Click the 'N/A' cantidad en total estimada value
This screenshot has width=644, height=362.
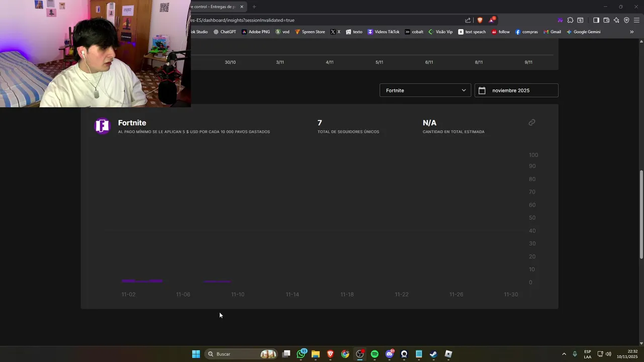(x=430, y=123)
